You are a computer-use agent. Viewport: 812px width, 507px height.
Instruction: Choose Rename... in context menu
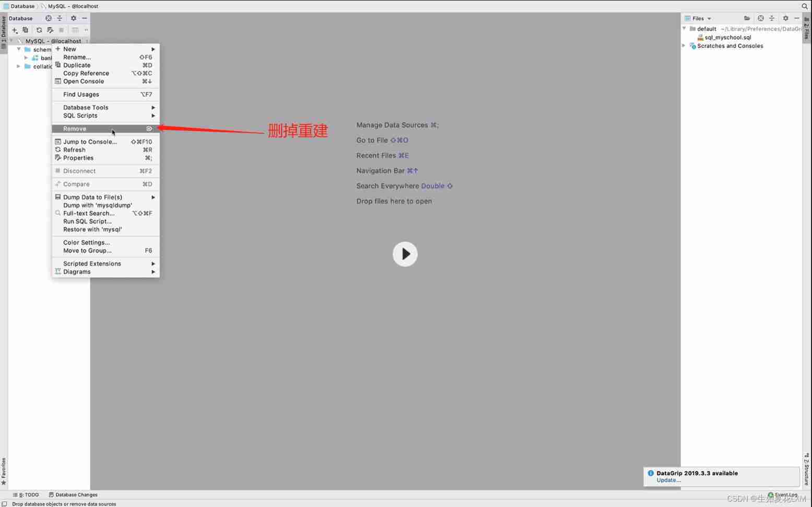pos(105,57)
